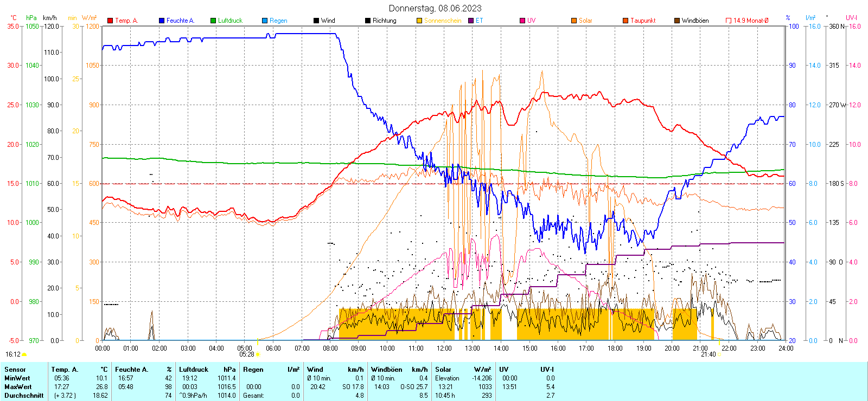This screenshot has width=868, height=401.
Task: Click the purple ET legend square
Action: pos(471,21)
